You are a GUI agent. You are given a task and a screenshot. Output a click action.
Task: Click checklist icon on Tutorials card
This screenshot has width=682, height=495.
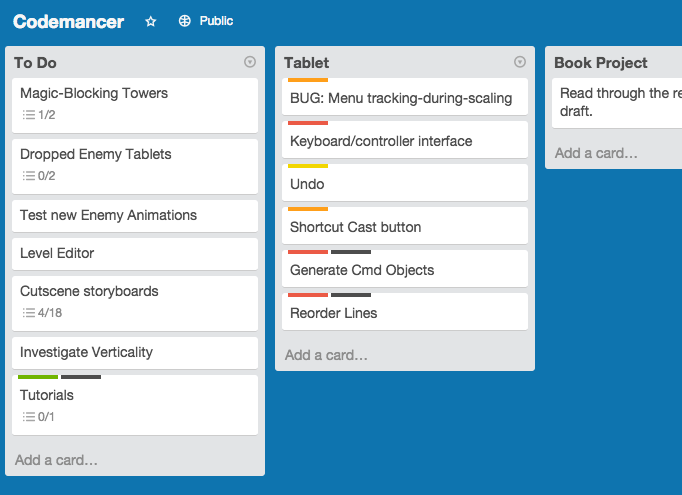29,417
